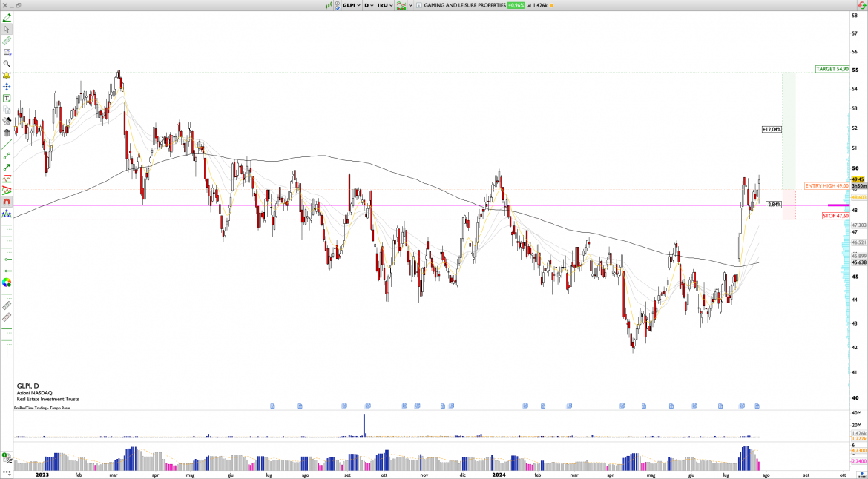868x479 pixels.
Task: Activate the magnifier zoom tool
Action: [7, 64]
